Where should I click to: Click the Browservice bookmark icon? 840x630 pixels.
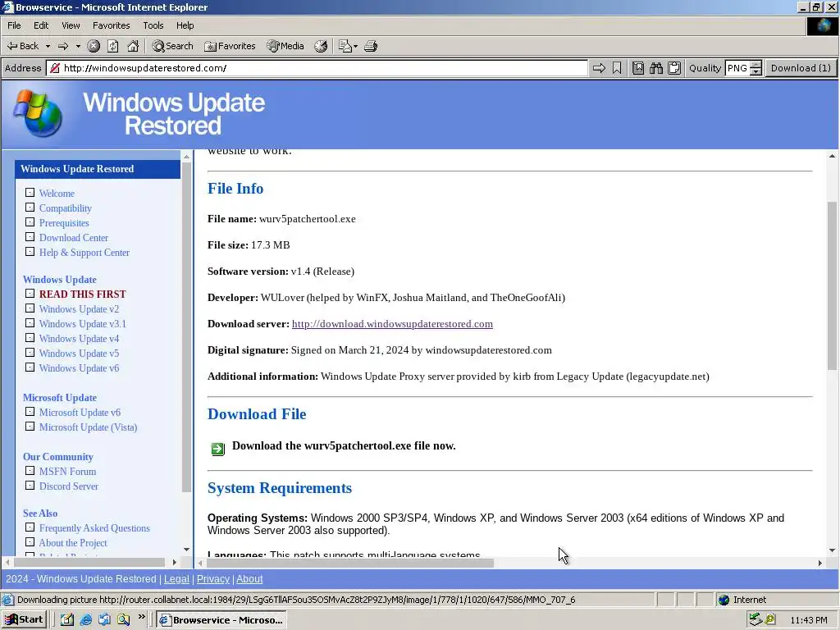[x=617, y=68]
